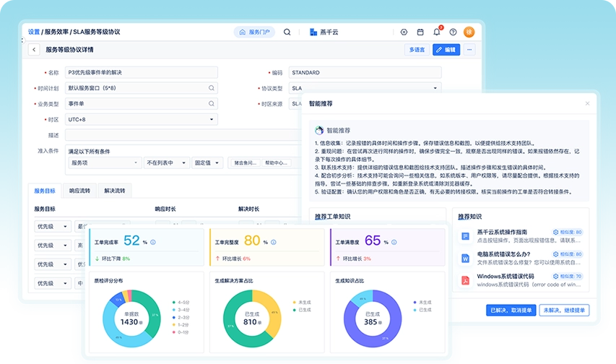
Task: Open the 固定值 dropdown
Action: [207, 162]
